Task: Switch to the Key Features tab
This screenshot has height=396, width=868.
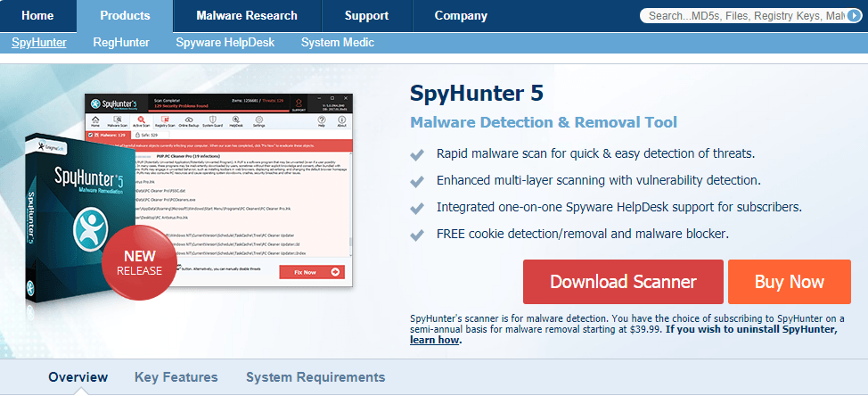Action: coord(176,377)
